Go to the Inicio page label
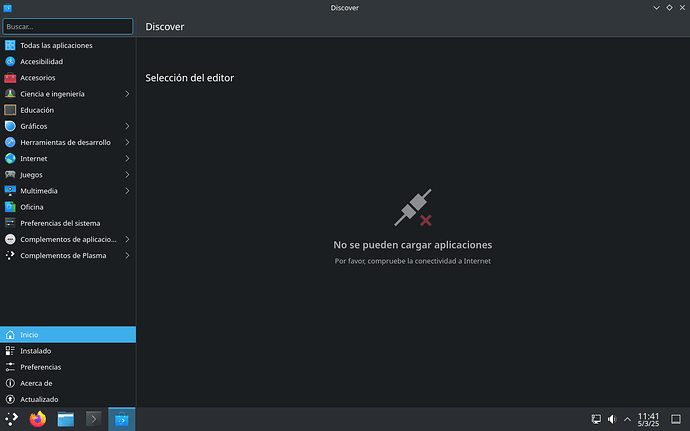The width and height of the screenshot is (690, 431). tap(29, 335)
